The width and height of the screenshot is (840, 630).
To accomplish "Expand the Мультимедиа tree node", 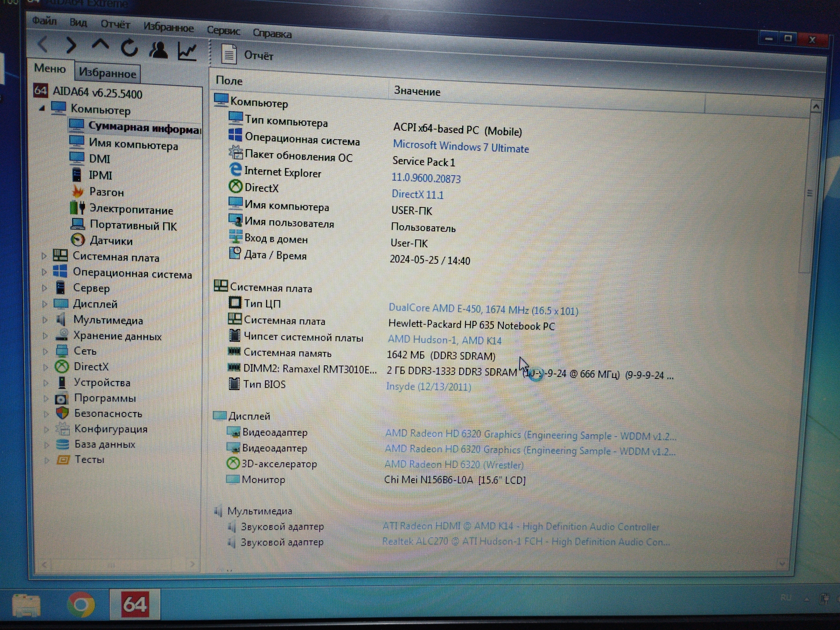I will pos(45,320).
